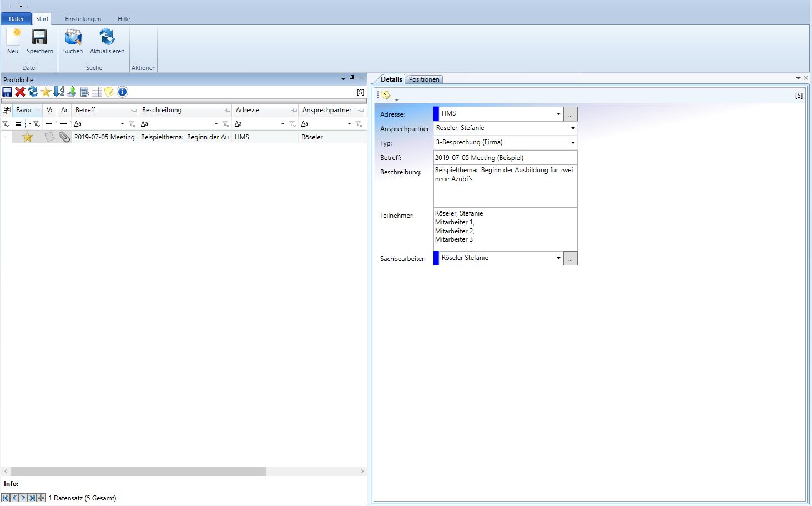812x506 pixels.
Task: Click the Speichern ribbon icon
Action: pos(39,42)
